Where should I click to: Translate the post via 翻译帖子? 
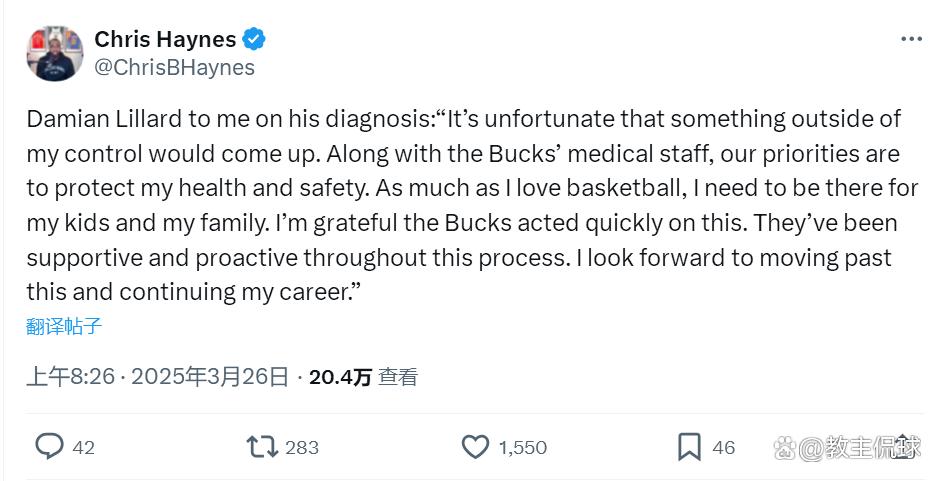pyautogui.click(x=64, y=326)
